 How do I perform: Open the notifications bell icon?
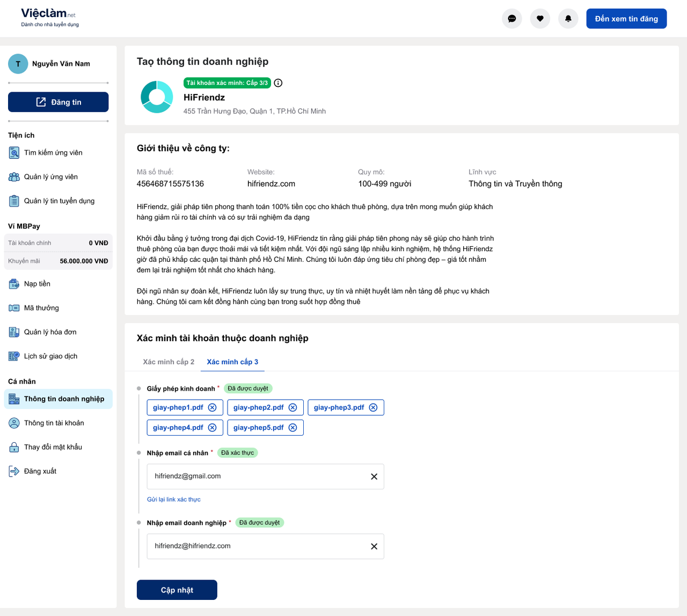(x=568, y=19)
